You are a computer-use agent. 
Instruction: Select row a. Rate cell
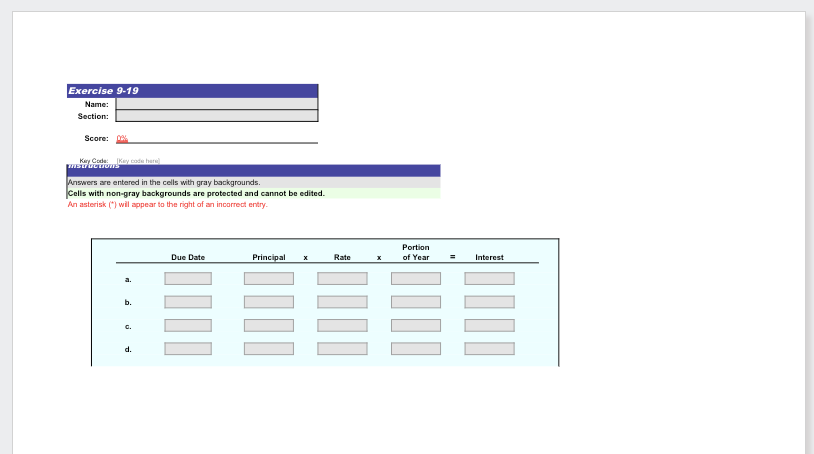point(342,279)
